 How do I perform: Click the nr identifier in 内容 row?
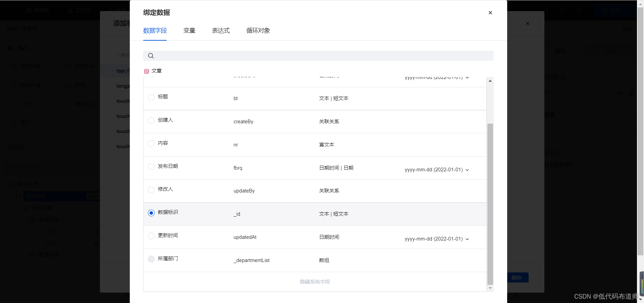point(236,145)
